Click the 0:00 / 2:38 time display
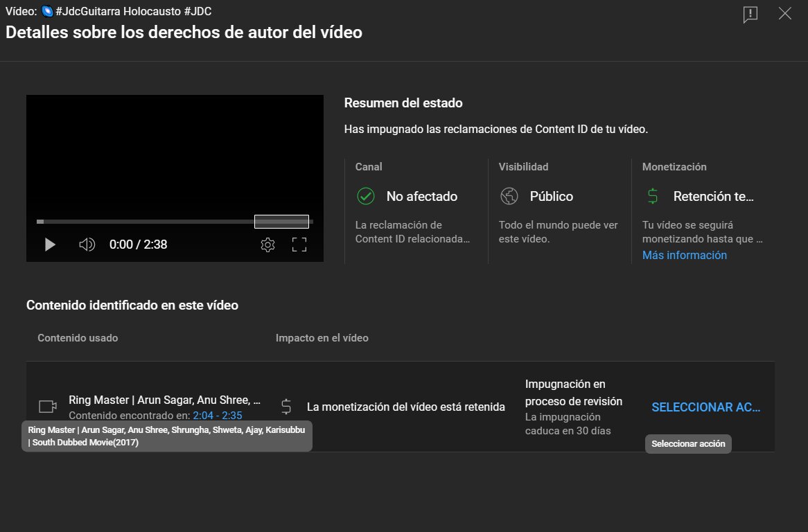Image resolution: width=808 pixels, height=532 pixels. pyautogui.click(x=138, y=245)
